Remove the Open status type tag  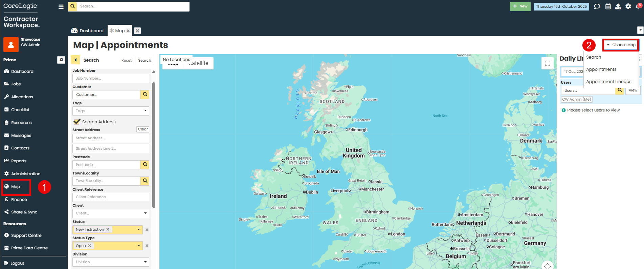[89, 246]
